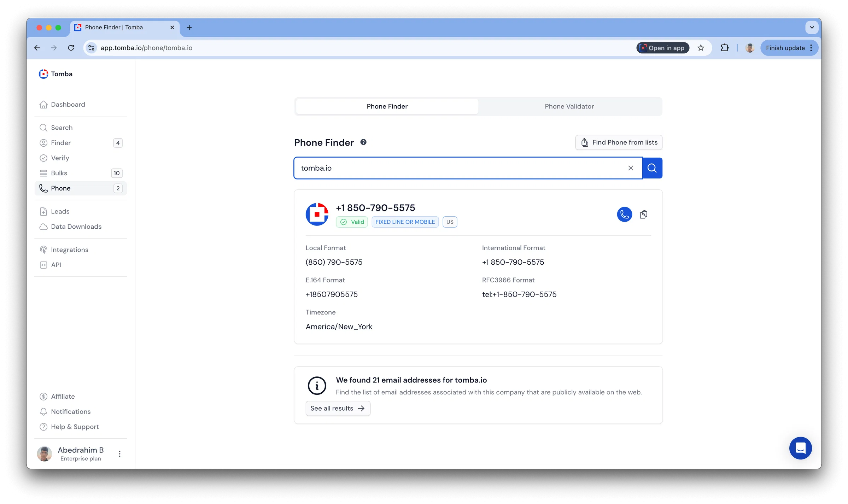The height and width of the screenshot is (504, 848).
Task: Click the Dashboard home icon
Action: click(x=43, y=105)
